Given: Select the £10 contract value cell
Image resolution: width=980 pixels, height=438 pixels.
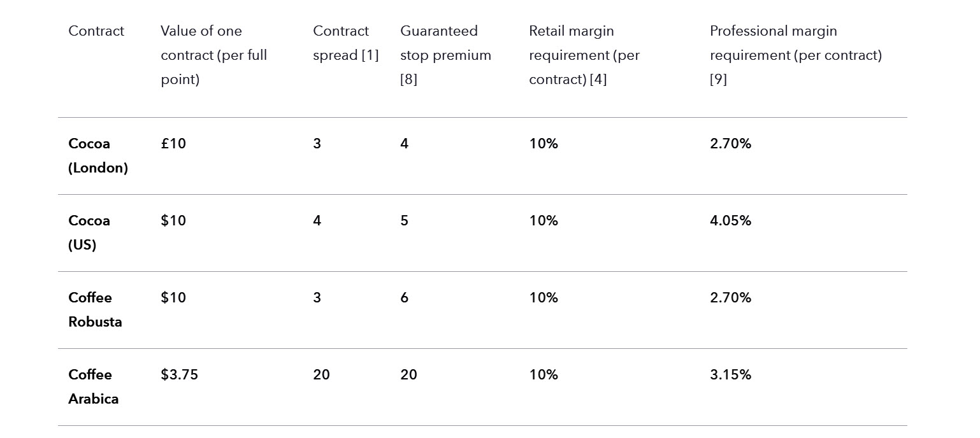Looking at the screenshot, I should click(x=173, y=144).
